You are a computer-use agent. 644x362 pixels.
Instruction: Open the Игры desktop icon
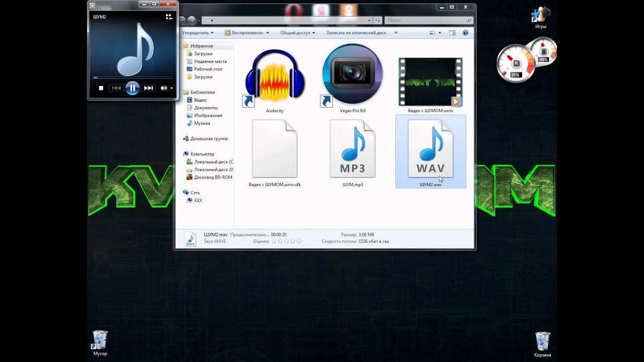[541, 18]
